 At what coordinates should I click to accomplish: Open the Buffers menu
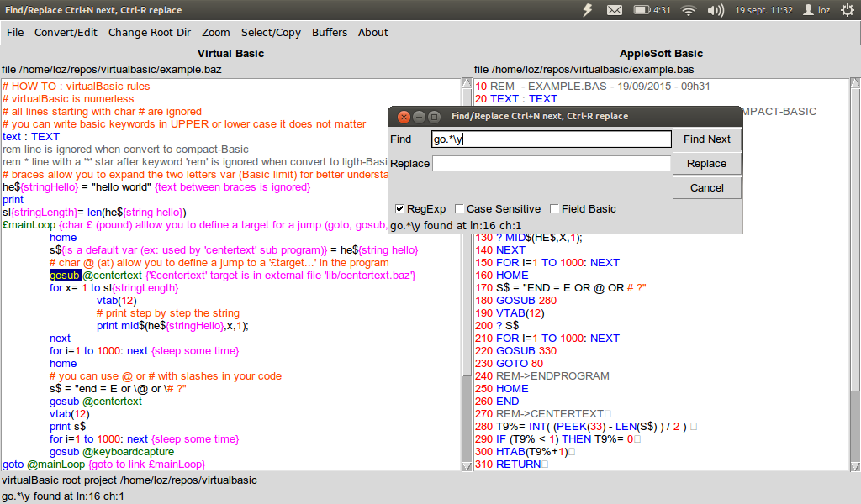pos(330,33)
